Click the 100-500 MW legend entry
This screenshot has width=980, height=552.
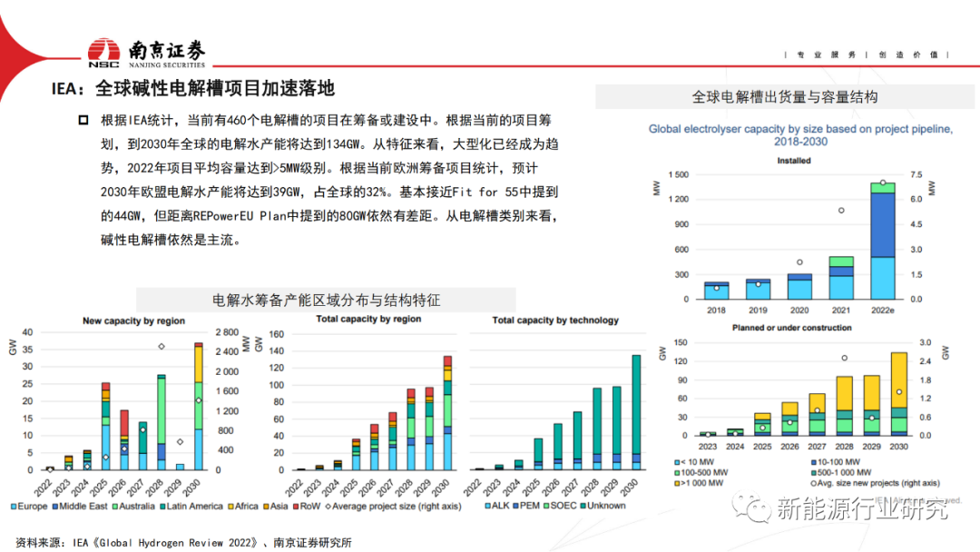click(701, 473)
